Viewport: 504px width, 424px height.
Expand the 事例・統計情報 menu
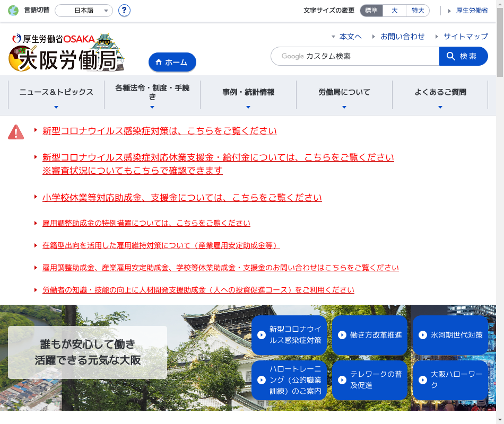(x=248, y=95)
